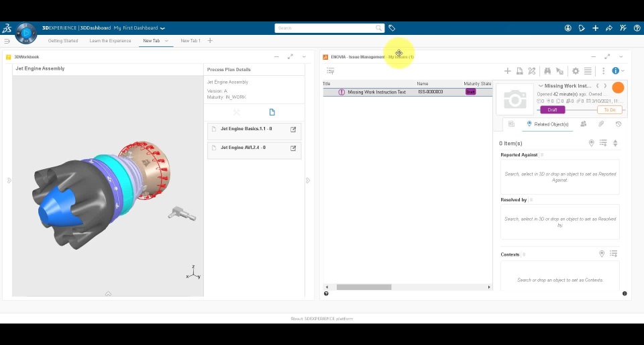The width and height of the screenshot is (644, 345).
Task: Expand the 3D viewer left side panel arrow
Action: [x=9, y=181]
